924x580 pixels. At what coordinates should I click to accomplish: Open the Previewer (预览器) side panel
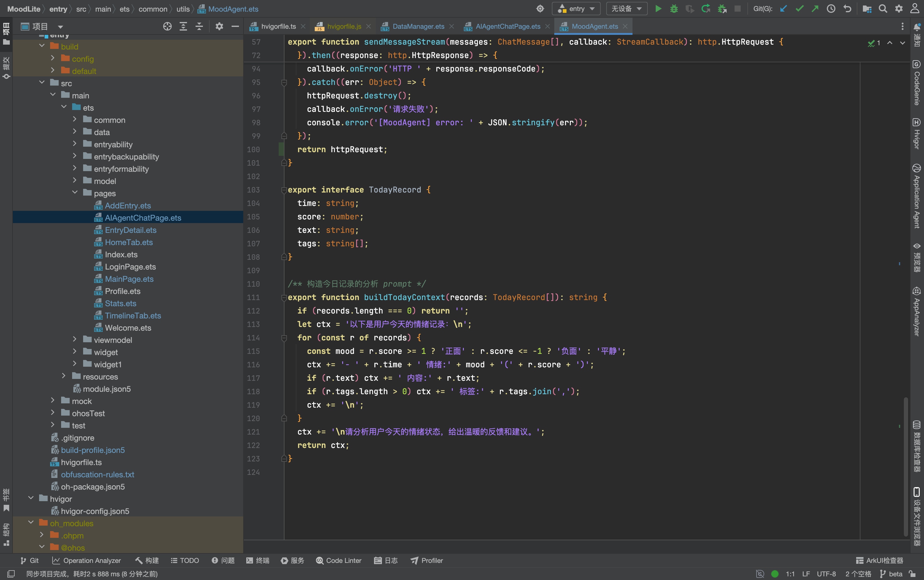click(917, 257)
